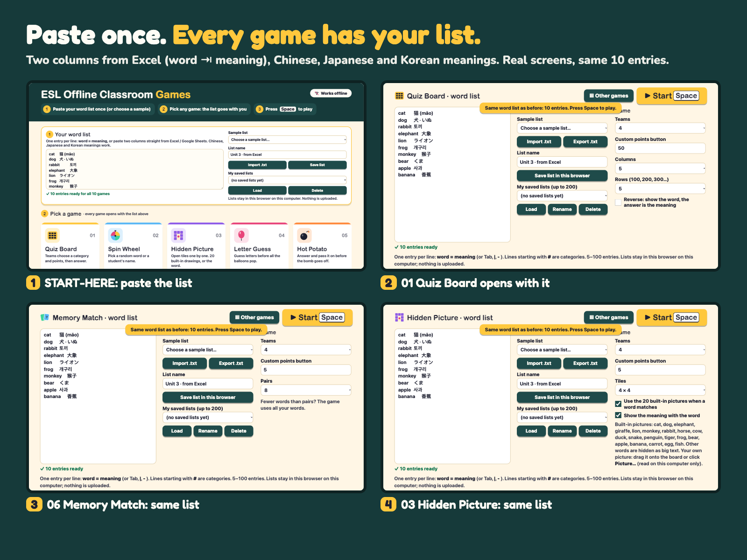747x560 pixels.
Task: Click the Quiz Board title grid icon
Action: pos(399,96)
